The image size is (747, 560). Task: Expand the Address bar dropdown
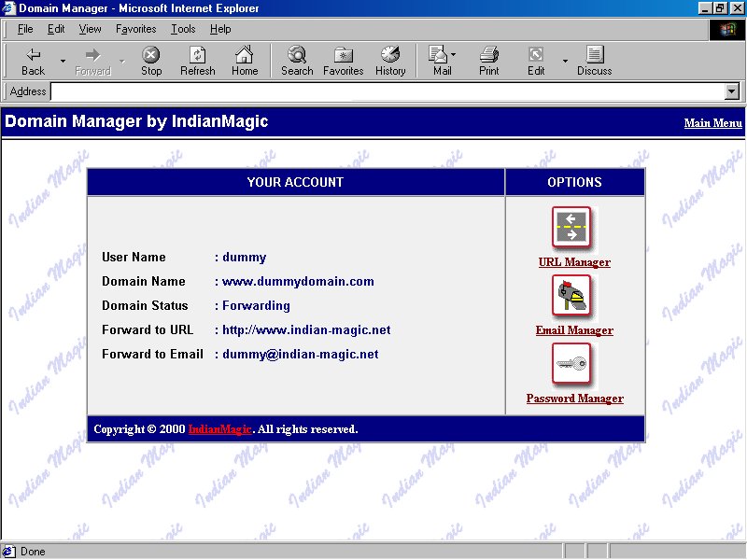732,91
